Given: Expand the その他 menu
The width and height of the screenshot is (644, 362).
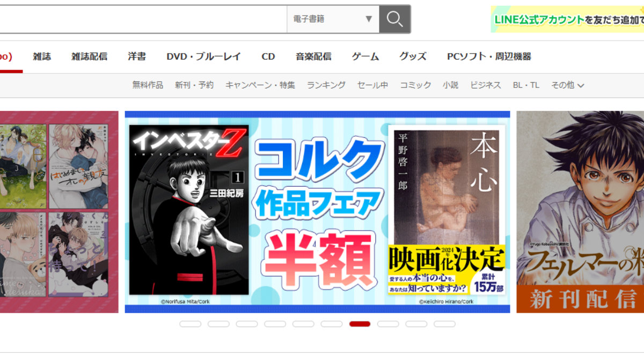Looking at the screenshot, I should [568, 85].
